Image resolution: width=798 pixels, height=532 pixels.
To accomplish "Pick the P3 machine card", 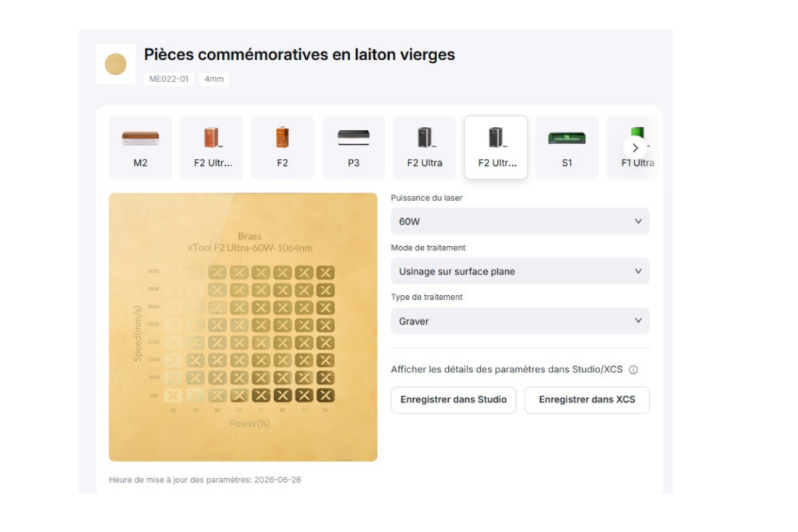I will (x=354, y=147).
